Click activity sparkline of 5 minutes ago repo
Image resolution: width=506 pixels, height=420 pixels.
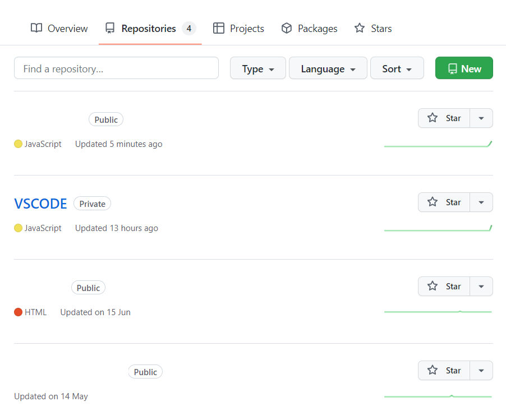pos(438,144)
